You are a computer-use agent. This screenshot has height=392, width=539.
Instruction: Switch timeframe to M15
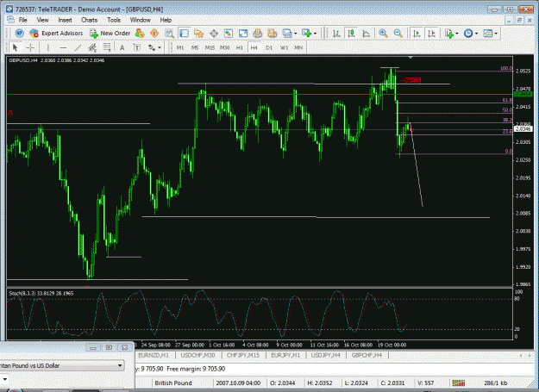[210, 47]
